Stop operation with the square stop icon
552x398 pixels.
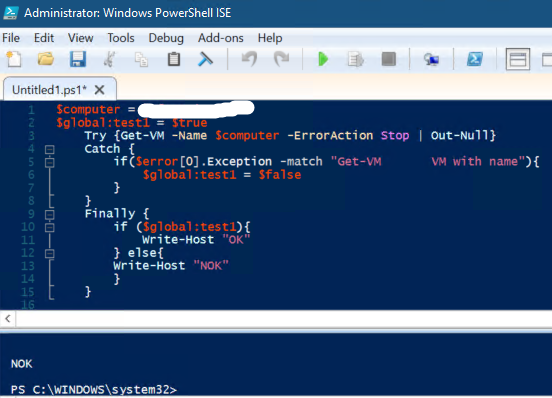pyautogui.click(x=389, y=59)
